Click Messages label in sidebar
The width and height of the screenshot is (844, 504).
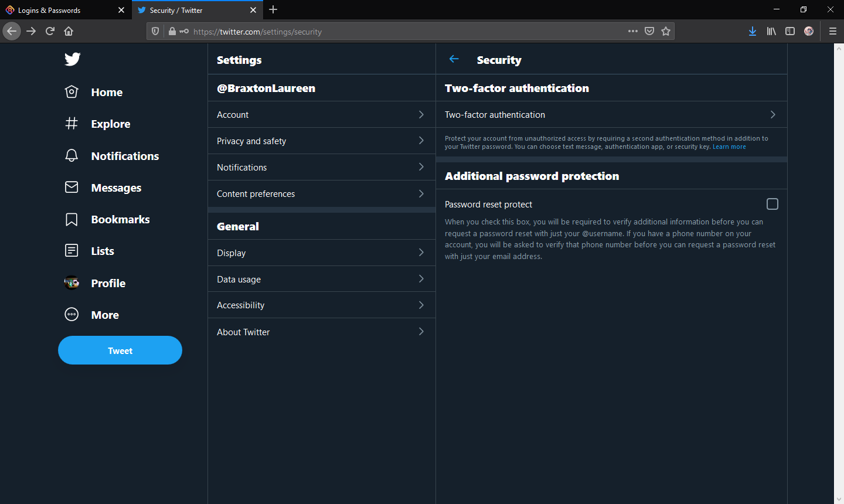(116, 188)
